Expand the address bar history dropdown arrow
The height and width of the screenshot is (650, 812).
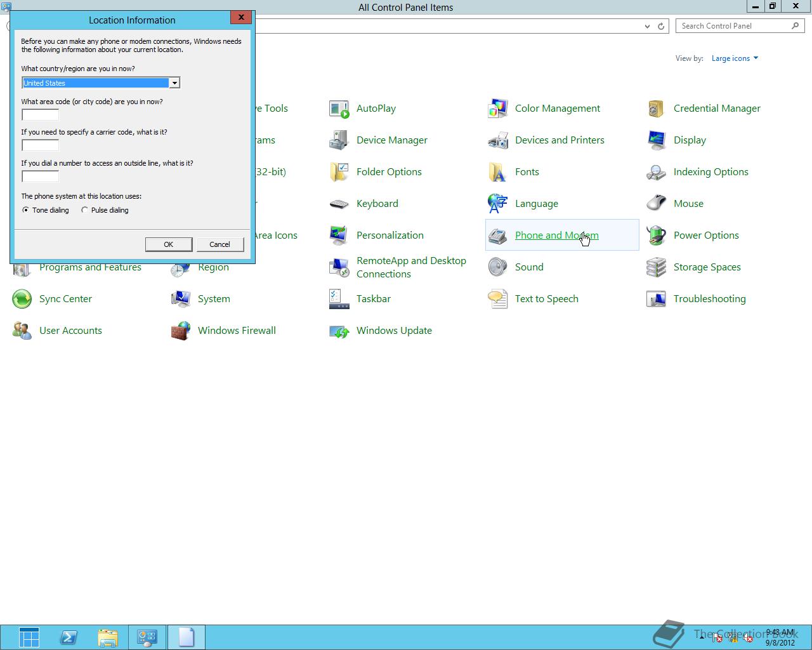click(x=647, y=27)
